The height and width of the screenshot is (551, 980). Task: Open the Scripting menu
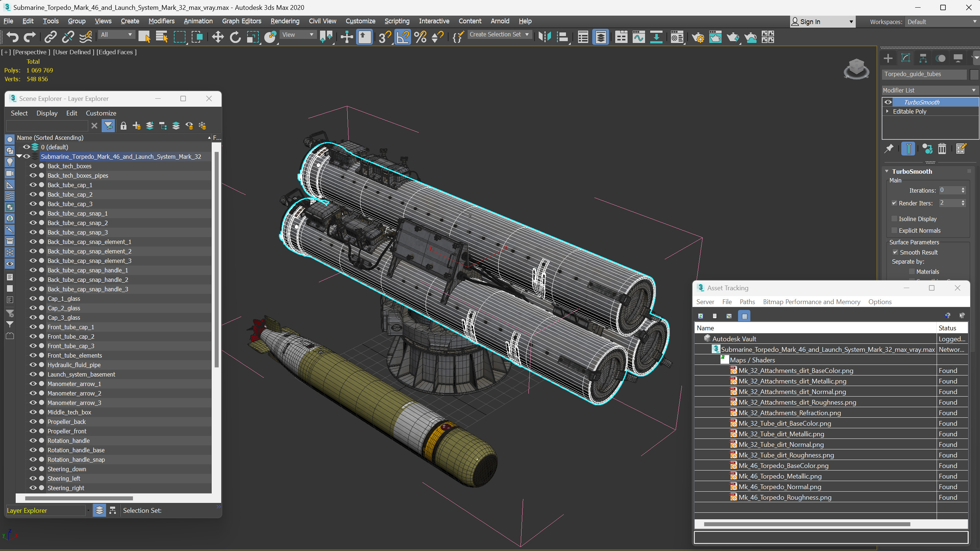[x=397, y=21]
